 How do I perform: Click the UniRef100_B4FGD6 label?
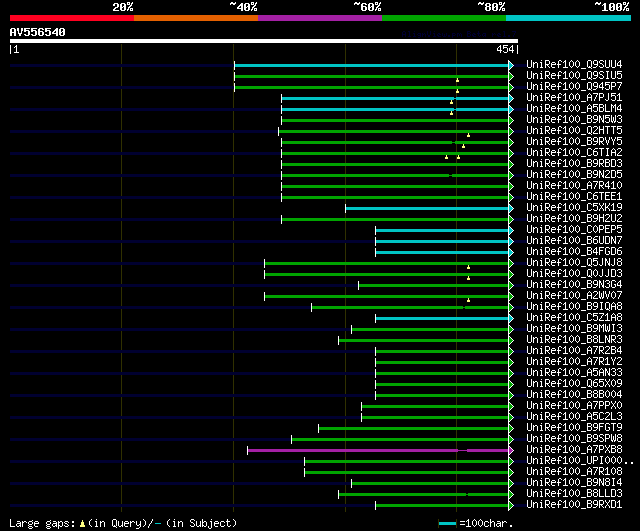574,252
